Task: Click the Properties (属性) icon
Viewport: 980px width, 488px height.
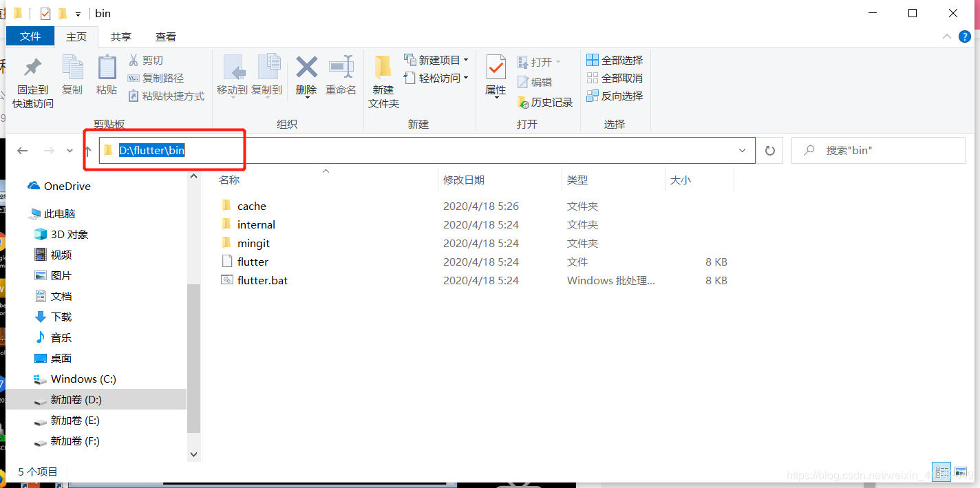Action: pos(496,67)
